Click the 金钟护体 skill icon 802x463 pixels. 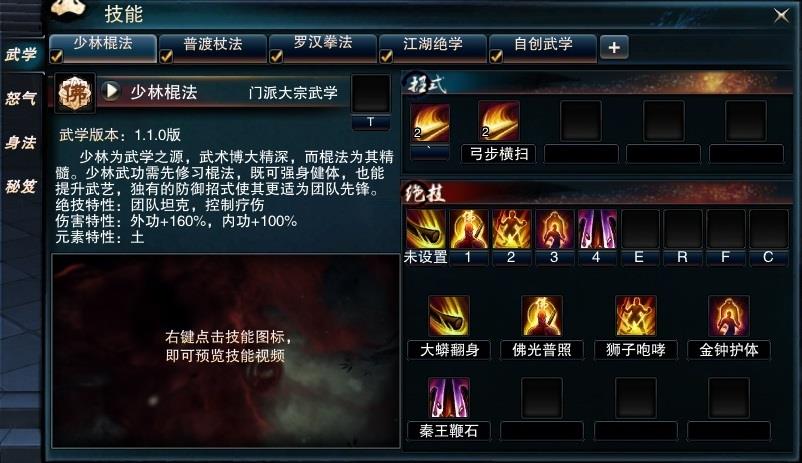pyautogui.click(x=729, y=316)
